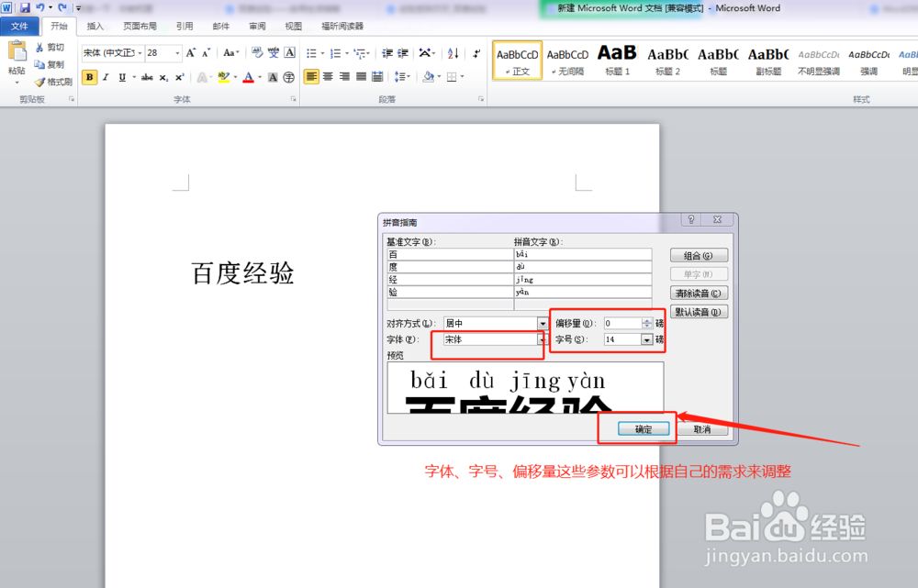Open the 文件 File tab

(x=19, y=27)
